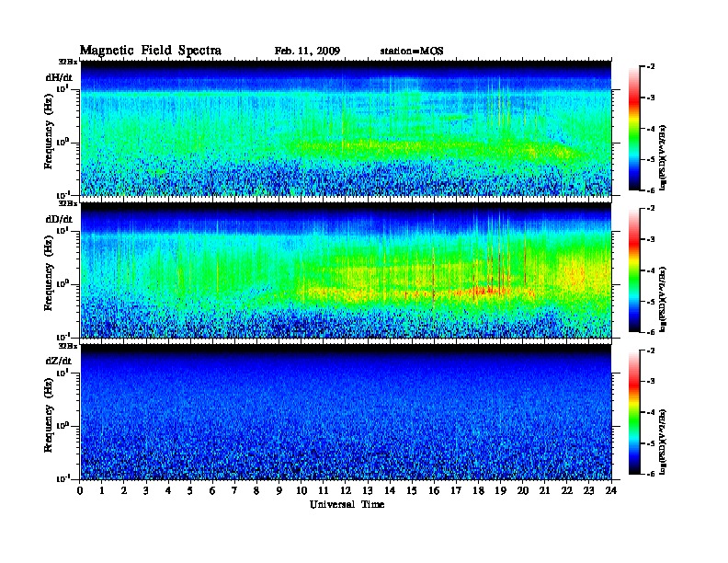Viewport: 728px width, 563px height.
Task: Click hour "6" on the Universal Time axis
Action: (x=212, y=490)
